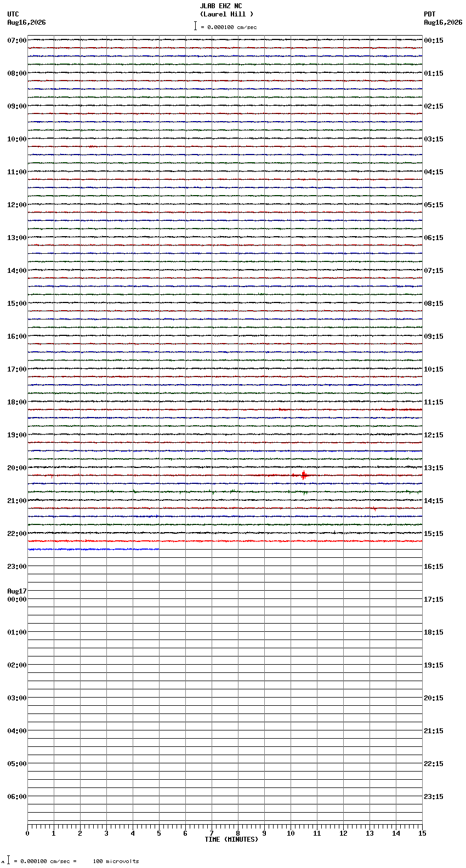Image resolution: width=466 pixels, height=868 pixels.
Task: Click the PDT header label
Action: point(429,14)
